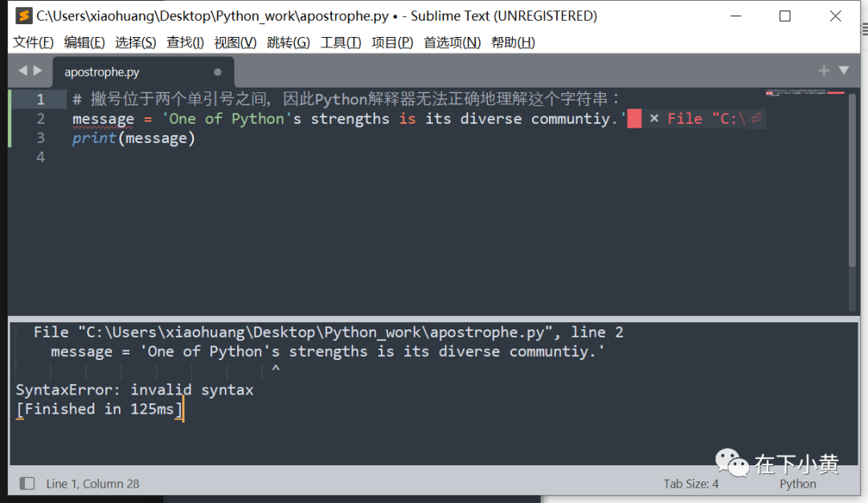This screenshot has height=503, width=868.
Task: Change Tab Size: 4 setting
Action: tap(691, 484)
